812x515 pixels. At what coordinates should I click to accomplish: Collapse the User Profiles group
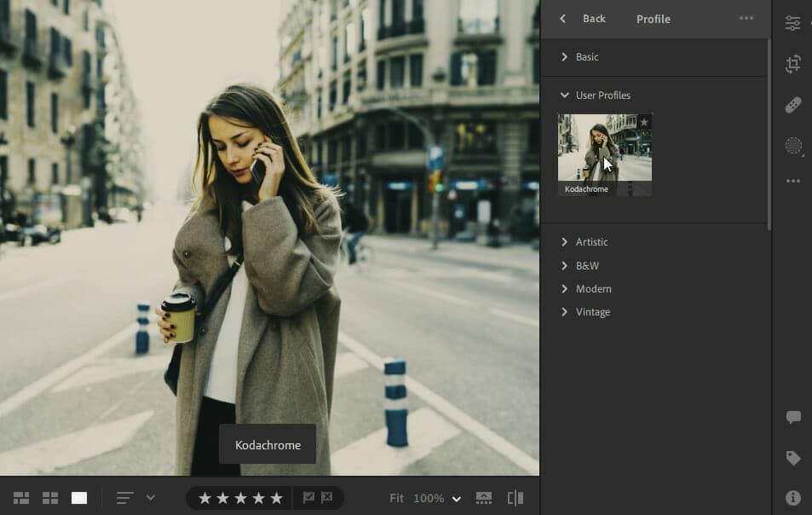[x=602, y=95]
